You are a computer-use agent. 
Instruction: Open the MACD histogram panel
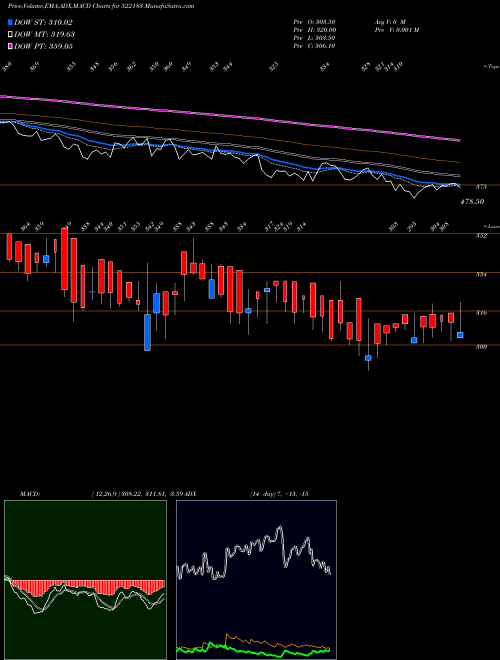click(85, 580)
